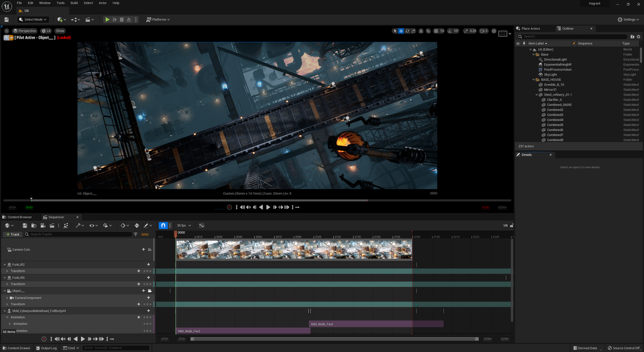
Task: Toggle viewport rotation snapping
Action: 450,31
